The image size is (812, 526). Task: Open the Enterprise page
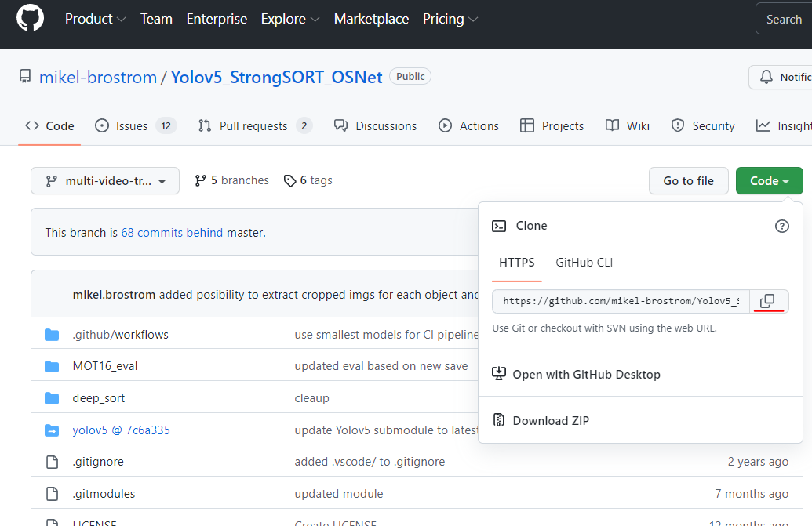[x=217, y=19]
